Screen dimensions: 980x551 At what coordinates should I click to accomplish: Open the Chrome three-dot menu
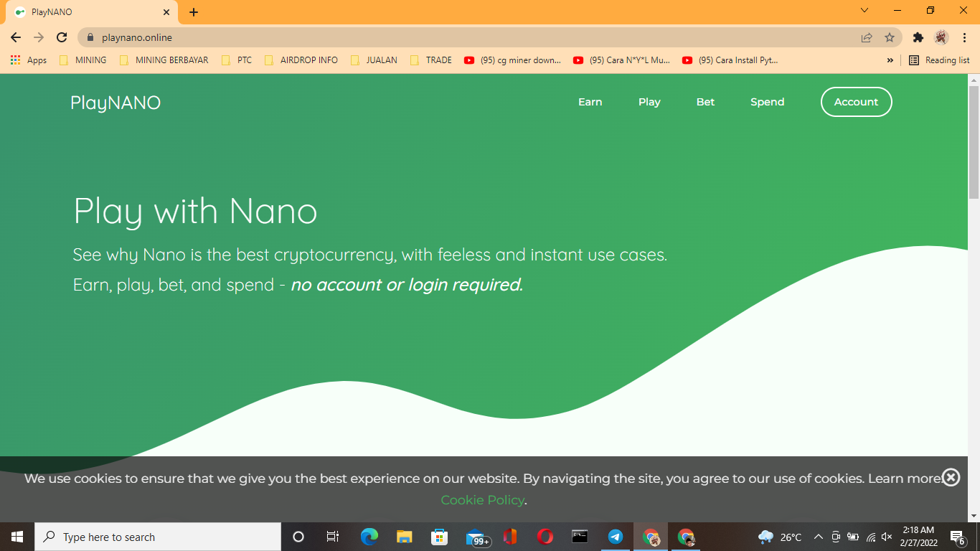click(x=965, y=37)
